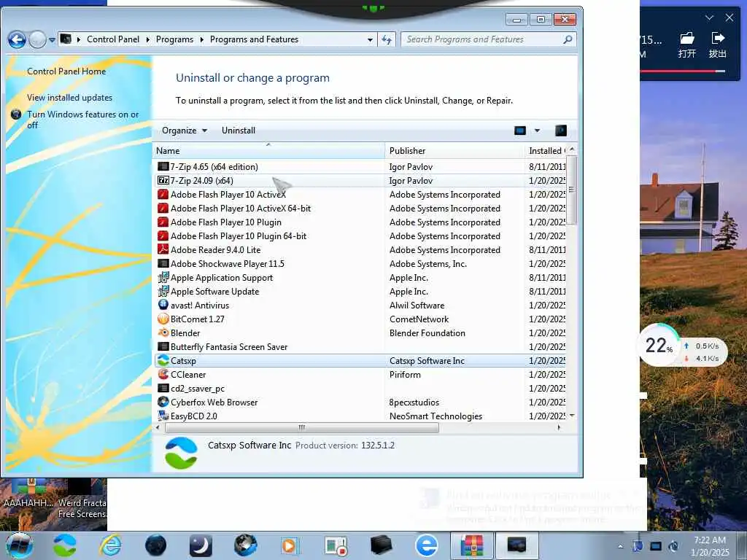The image size is (747, 560).
Task: Sort by the Installed On column header
Action: pyautogui.click(x=545, y=150)
